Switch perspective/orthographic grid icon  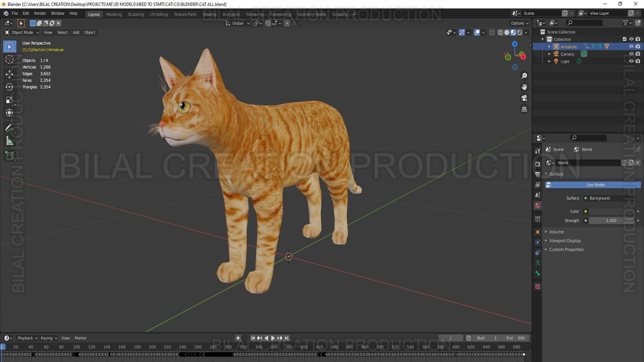[x=524, y=109]
